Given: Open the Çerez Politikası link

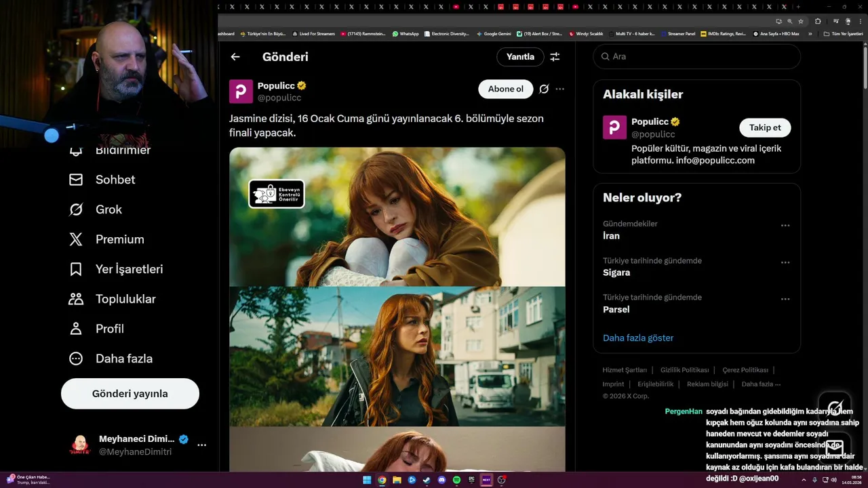Looking at the screenshot, I should (745, 370).
